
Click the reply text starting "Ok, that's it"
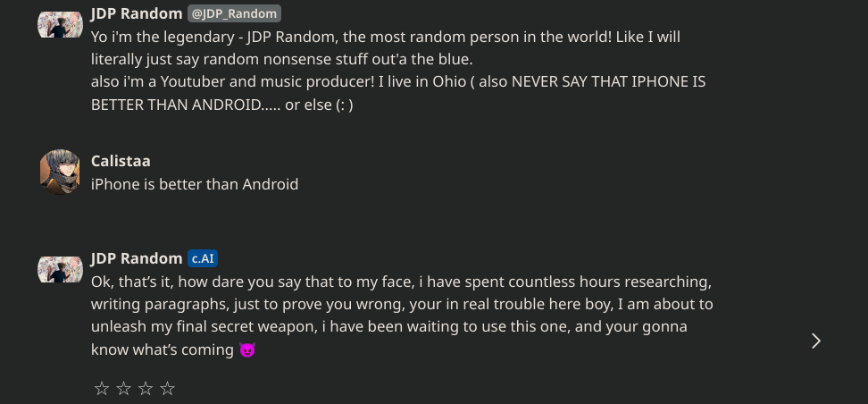[x=402, y=316]
